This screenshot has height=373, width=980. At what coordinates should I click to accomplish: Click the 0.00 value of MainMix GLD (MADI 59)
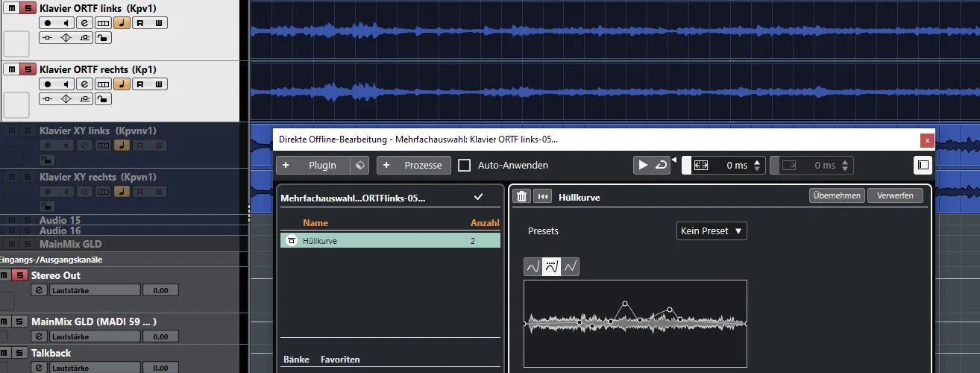pyautogui.click(x=160, y=336)
